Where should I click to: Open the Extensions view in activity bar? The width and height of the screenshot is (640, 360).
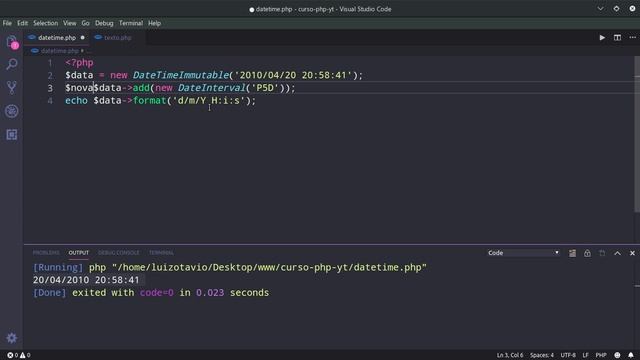point(12,134)
